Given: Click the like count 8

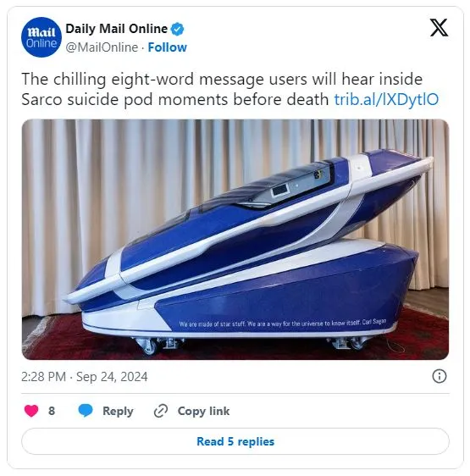Looking at the screenshot, I should (52, 411).
